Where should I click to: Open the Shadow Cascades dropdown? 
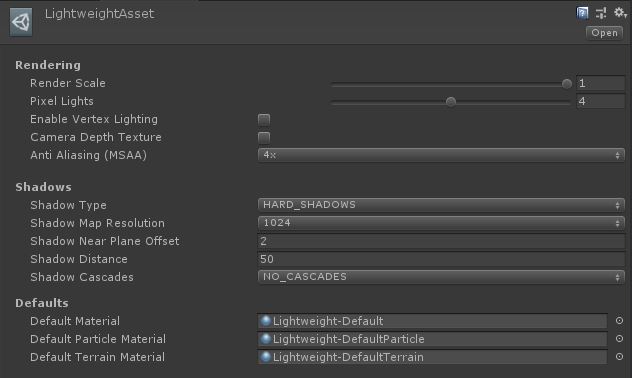coord(441,277)
